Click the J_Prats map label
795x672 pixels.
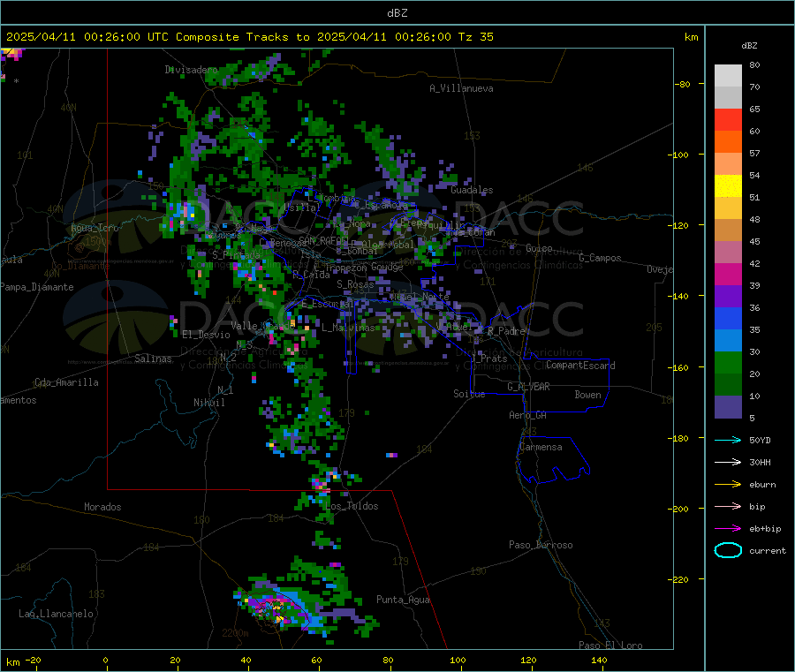[x=489, y=359]
